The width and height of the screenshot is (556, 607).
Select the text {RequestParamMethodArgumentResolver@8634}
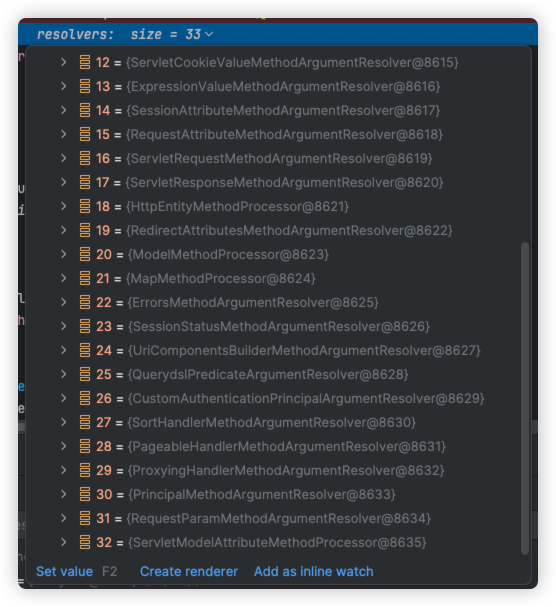point(278,518)
